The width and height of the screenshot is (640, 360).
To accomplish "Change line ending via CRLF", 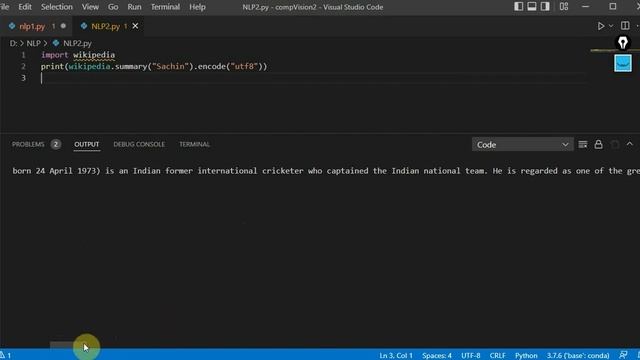I will pyautogui.click(x=498, y=356).
